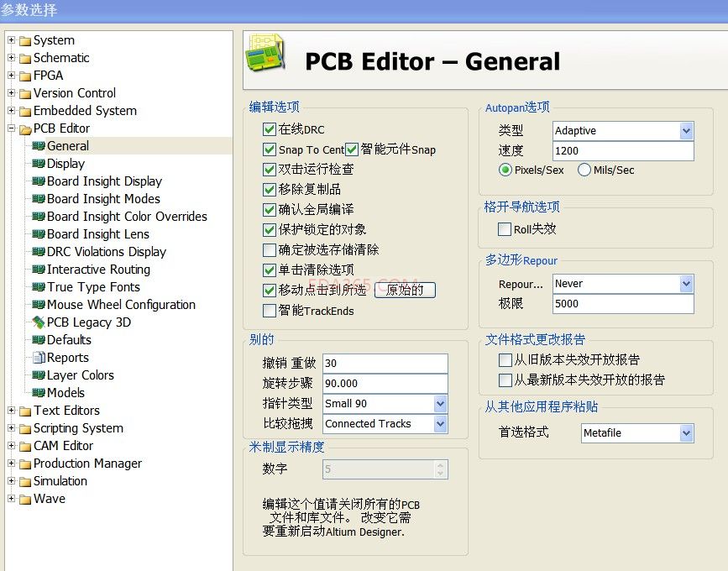Image resolution: width=728 pixels, height=571 pixels.
Task: Click the DRC Violations Display icon
Action: point(39,252)
